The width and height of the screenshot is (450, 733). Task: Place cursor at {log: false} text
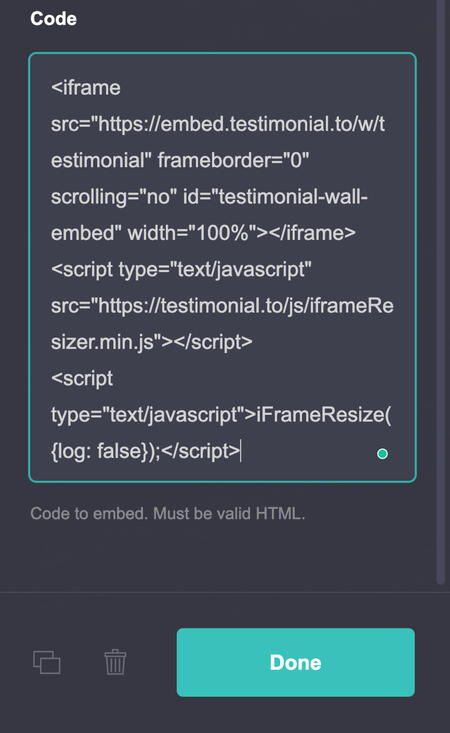(100, 451)
